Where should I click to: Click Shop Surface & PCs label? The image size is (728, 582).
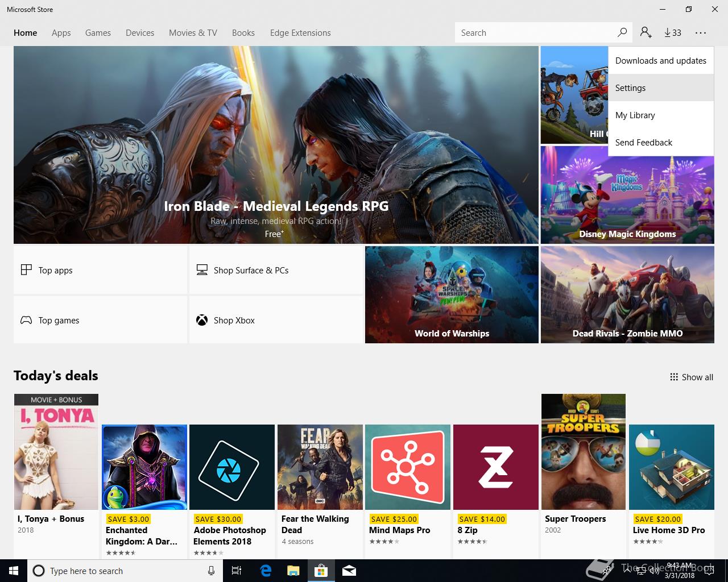[251, 271]
